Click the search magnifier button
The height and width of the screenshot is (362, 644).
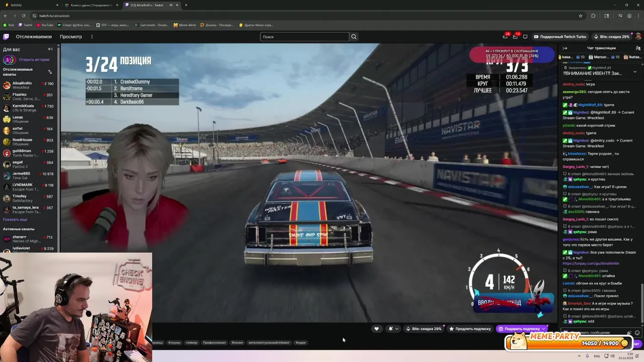pyautogui.click(x=354, y=37)
